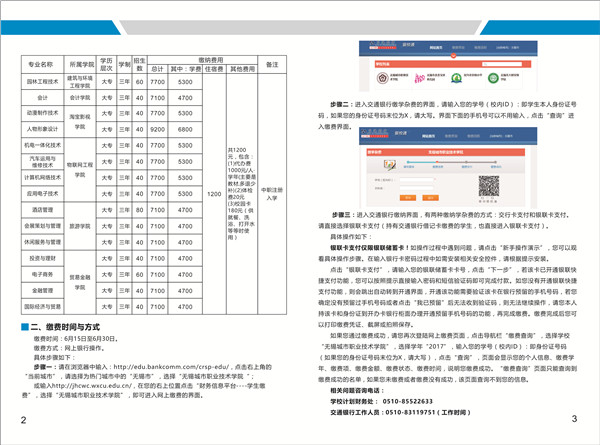The height and width of the screenshot is (445, 600).
Task: Click the 网站首页 tab in the top screenshot
Action: pyautogui.click(x=437, y=47)
